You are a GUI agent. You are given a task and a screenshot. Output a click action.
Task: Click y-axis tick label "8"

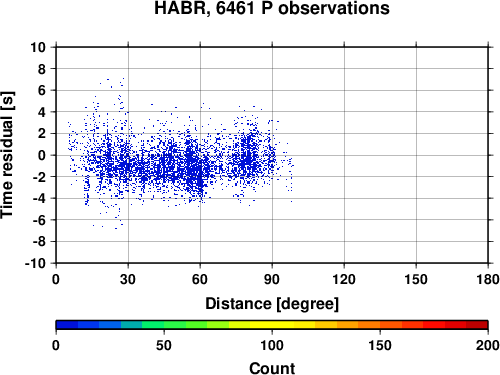(42, 69)
